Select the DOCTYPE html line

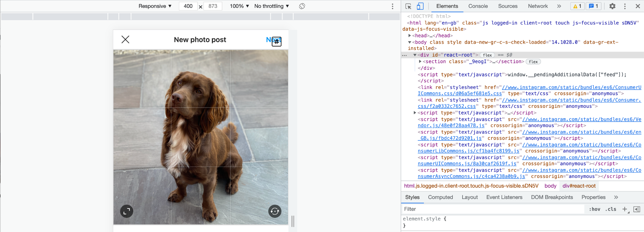tap(429, 16)
